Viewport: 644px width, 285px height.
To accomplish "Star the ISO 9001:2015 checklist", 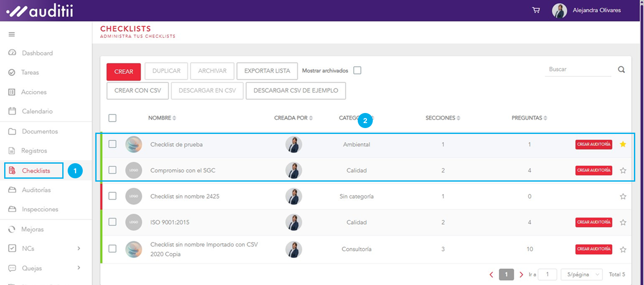I will (623, 223).
